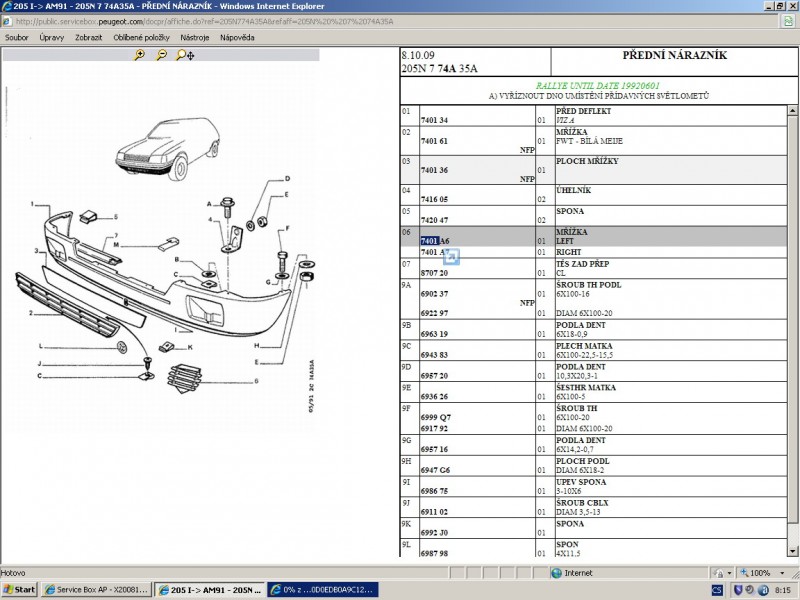800x600 pixels.
Task: Click the zoom out magnifier icon
Action: coord(161,56)
